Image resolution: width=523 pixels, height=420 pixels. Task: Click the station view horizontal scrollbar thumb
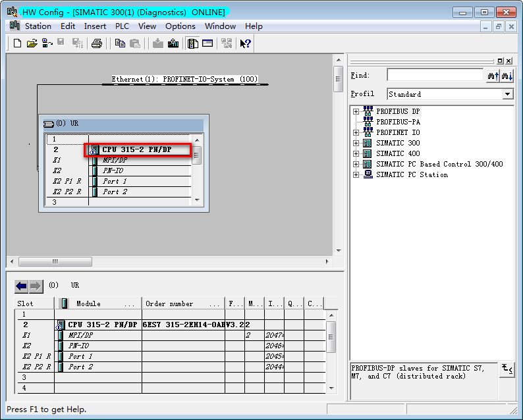(55, 261)
